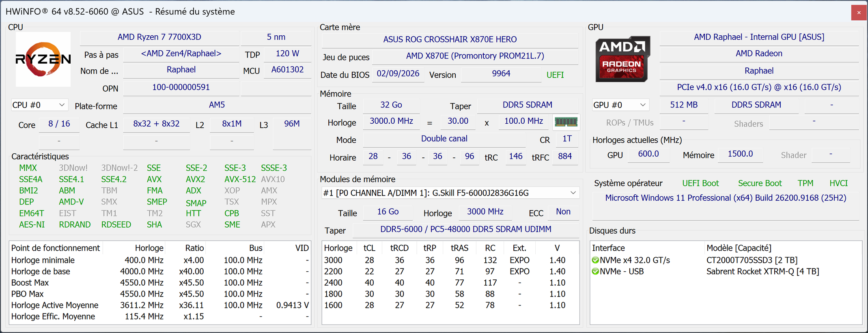Viewport: 868px width, 333px height.
Task: Click the BIOS version 9964
Action: [x=501, y=74]
